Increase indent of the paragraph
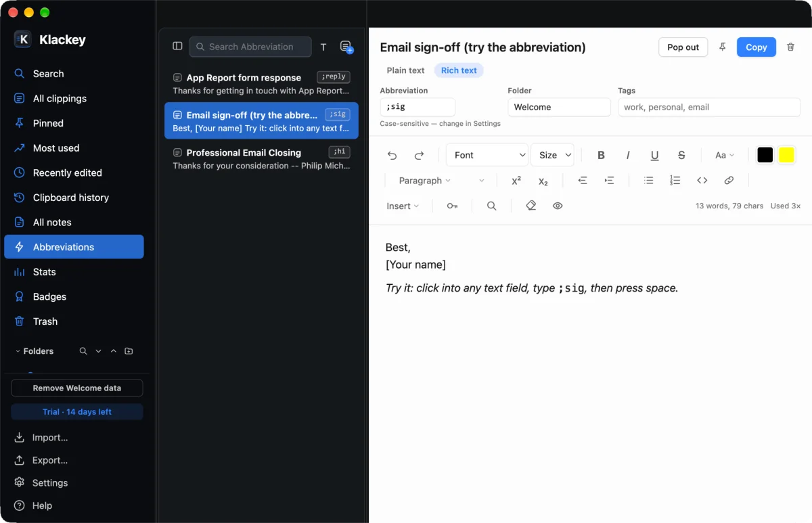812x523 pixels. [x=609, y=181]
